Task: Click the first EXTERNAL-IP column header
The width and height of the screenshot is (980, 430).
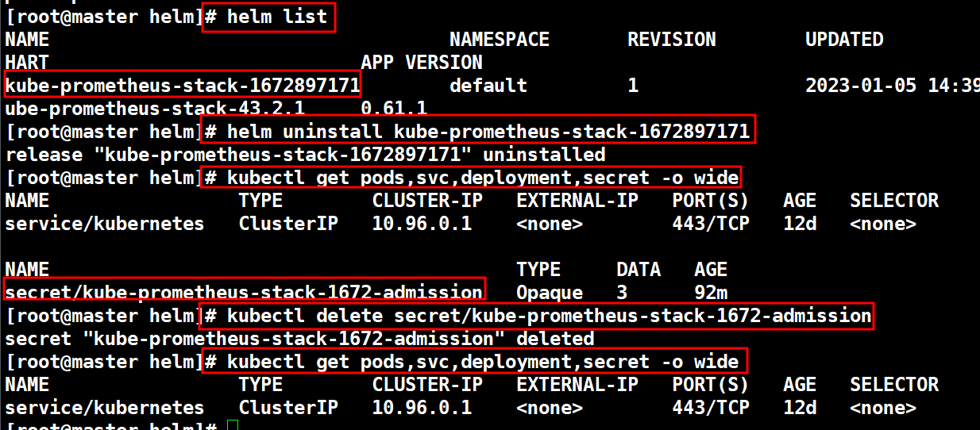Action: (577, 201)
